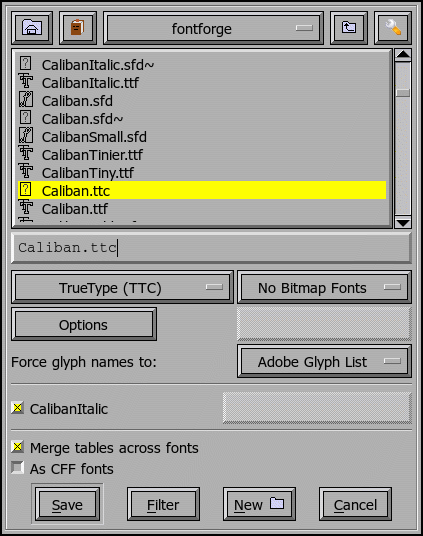The height and width of the screenshot is (536, 423).
Task: Click the parent directory up-arrow icon
Action: click(x=349, y=28)
